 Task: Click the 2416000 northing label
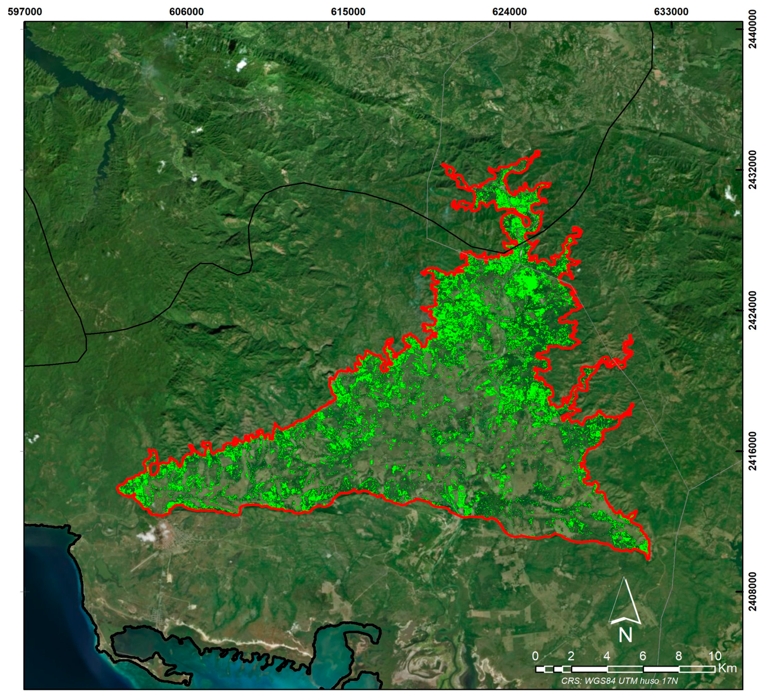(x=752, y=451)
